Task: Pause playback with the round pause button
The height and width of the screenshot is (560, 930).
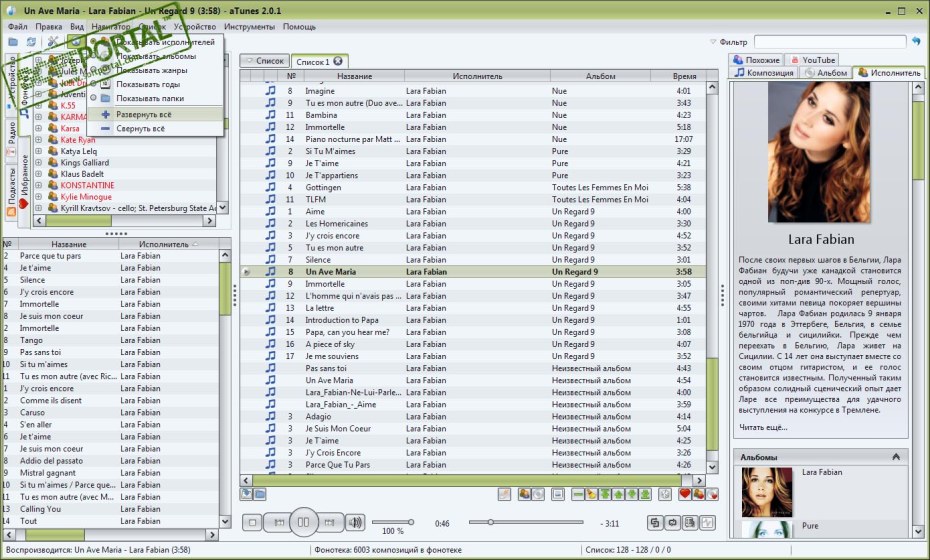Action: pos(305,521)
